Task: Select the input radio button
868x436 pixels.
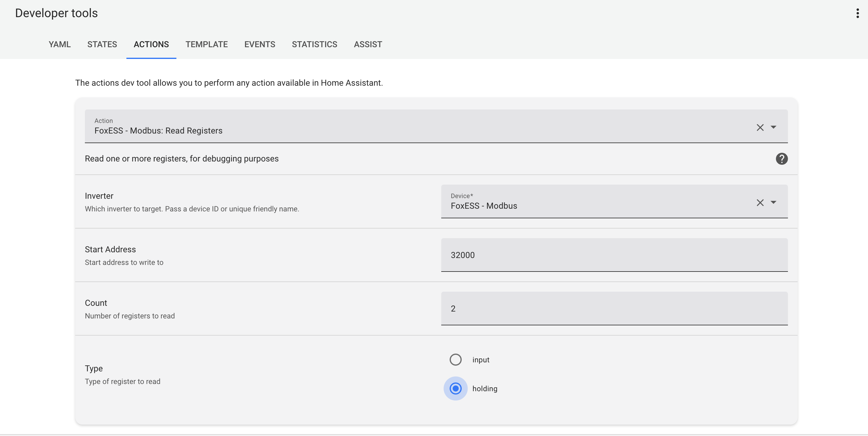Action: pos(455,360)
